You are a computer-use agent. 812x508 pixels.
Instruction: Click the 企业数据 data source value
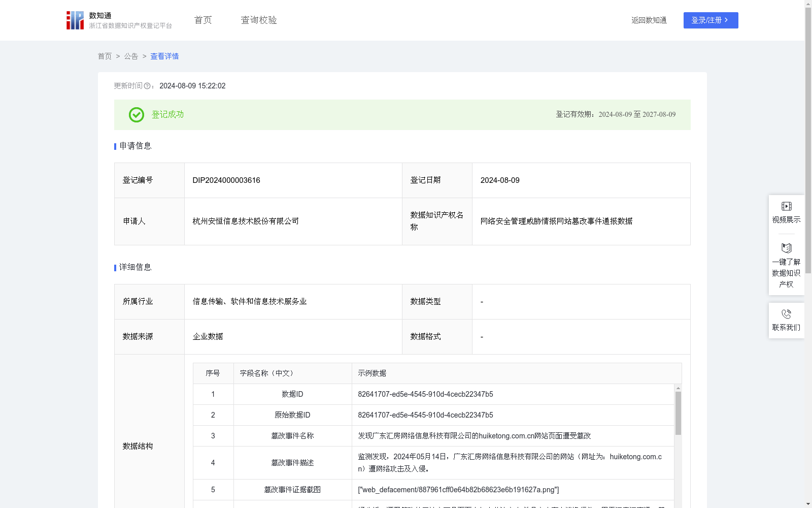click(208, 337)
